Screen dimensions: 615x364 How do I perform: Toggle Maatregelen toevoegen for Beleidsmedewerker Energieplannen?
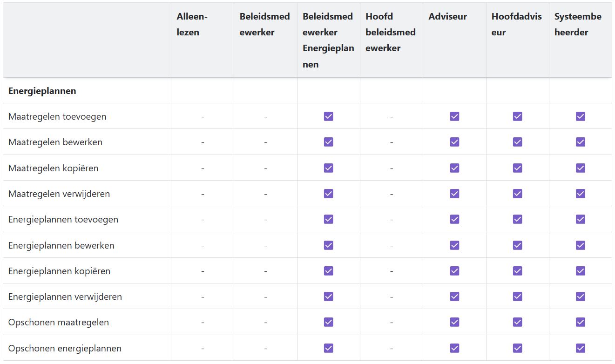coord(329,116)
